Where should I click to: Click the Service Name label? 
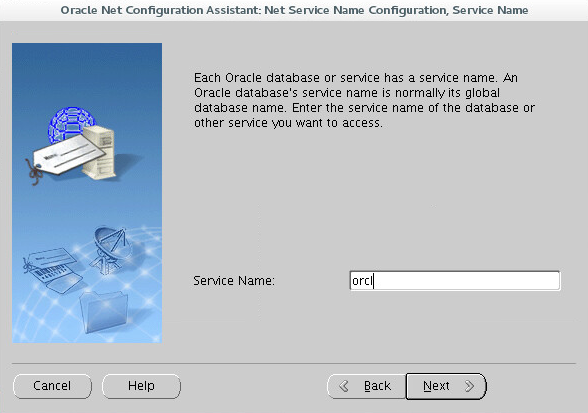coord(234,281)
